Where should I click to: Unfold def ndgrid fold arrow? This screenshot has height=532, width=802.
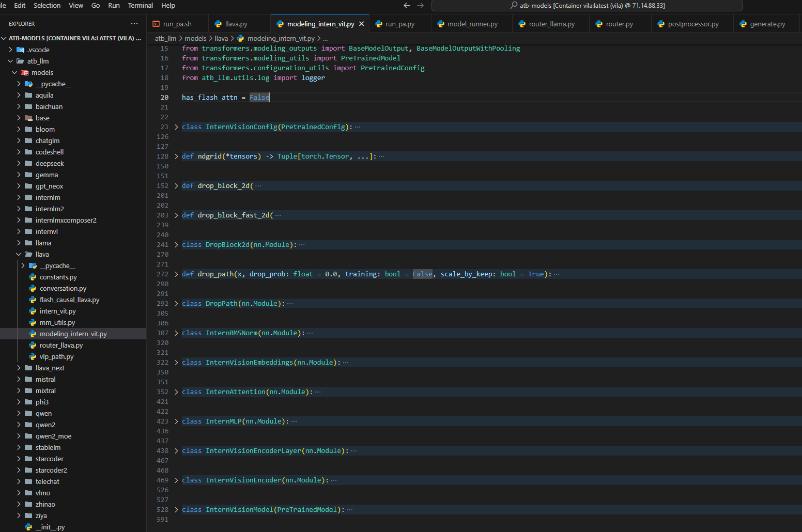coord(176,156)
